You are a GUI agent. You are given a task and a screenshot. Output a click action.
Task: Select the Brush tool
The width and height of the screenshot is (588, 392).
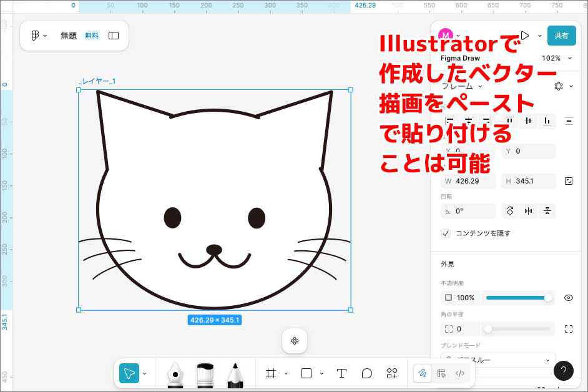205,375
